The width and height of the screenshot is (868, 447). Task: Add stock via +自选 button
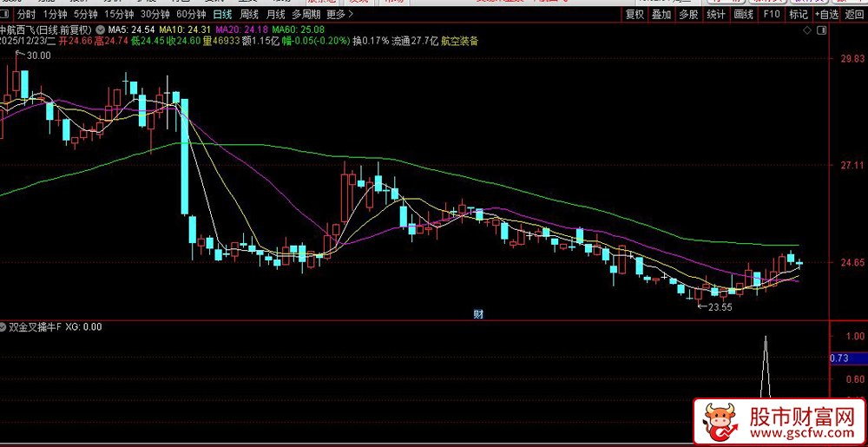click(x=826, y=15)
